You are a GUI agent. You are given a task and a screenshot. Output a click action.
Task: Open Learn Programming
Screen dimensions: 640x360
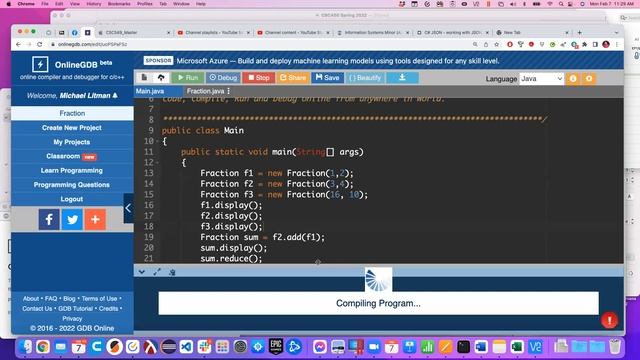point(72,171)
